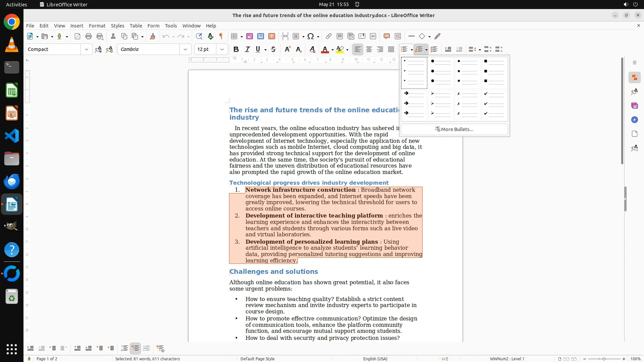This screenshot has width=644, height=362.
Task: Toggle Formatting Marks pilcrow button
Action: click(221, 36)
